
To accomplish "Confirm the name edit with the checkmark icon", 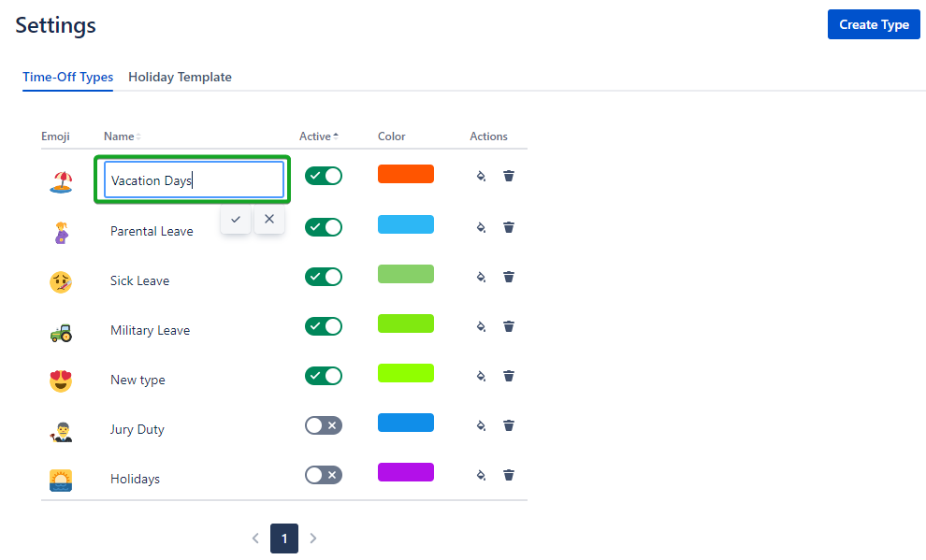I will pyautogui.click(x=236, y=220).
